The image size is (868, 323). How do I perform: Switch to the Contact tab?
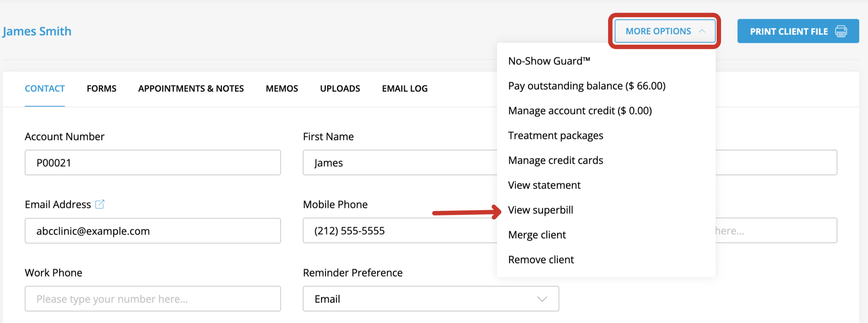tap(45, 88)
